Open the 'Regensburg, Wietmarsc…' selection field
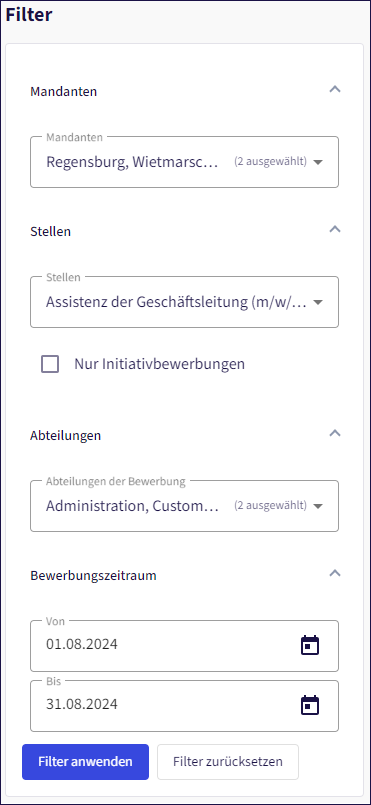The image size is (371, 805). (x=184, y=162)
